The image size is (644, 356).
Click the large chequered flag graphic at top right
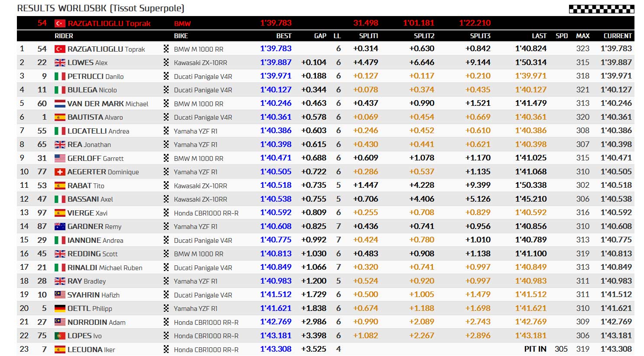602,8
